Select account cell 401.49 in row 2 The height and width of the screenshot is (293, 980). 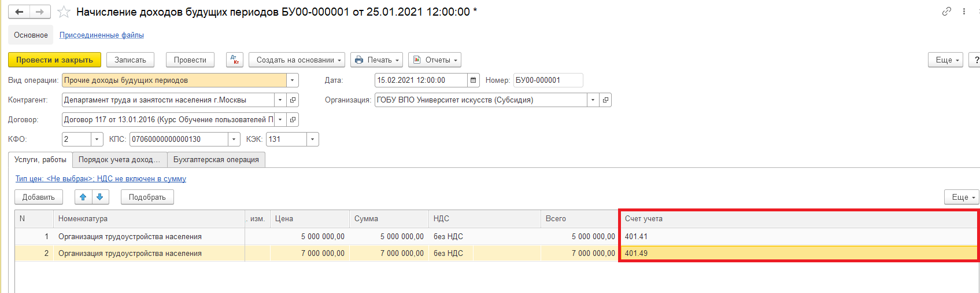tap(798, 253)
